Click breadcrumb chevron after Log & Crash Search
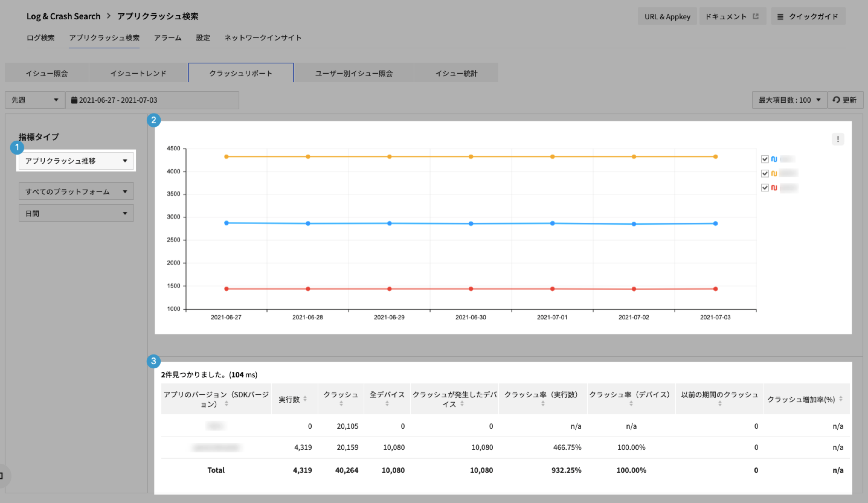Viewport: 868px width, 503px height. click(x=108, y=16)
